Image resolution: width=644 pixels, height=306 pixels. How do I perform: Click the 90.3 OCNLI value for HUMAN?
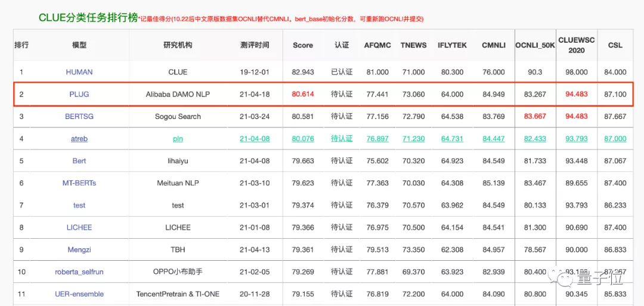pos(535,72)
